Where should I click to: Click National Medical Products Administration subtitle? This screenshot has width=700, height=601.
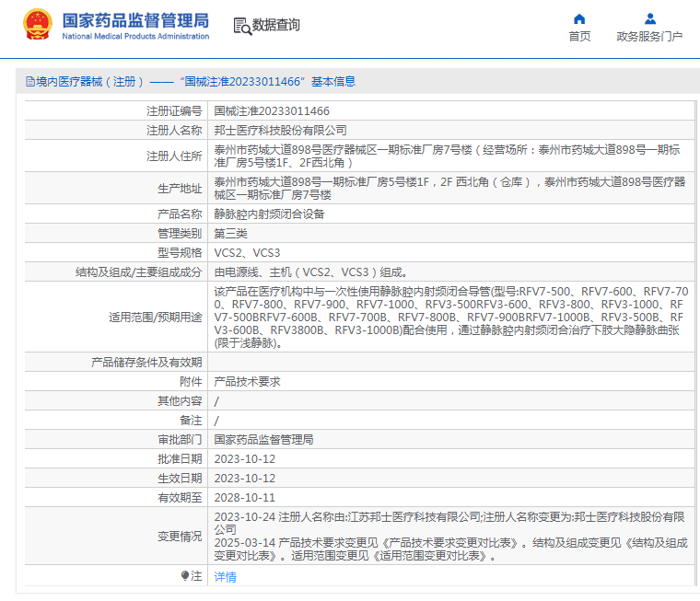click(135, 36)
